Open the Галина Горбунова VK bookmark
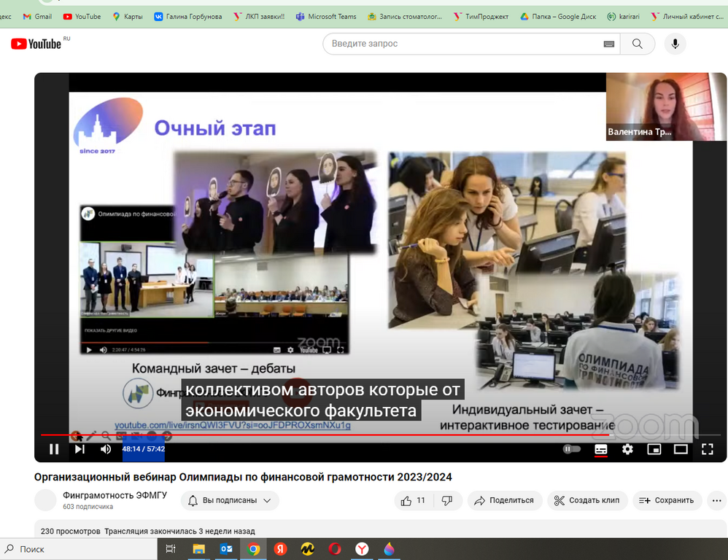 coord(188,17)
